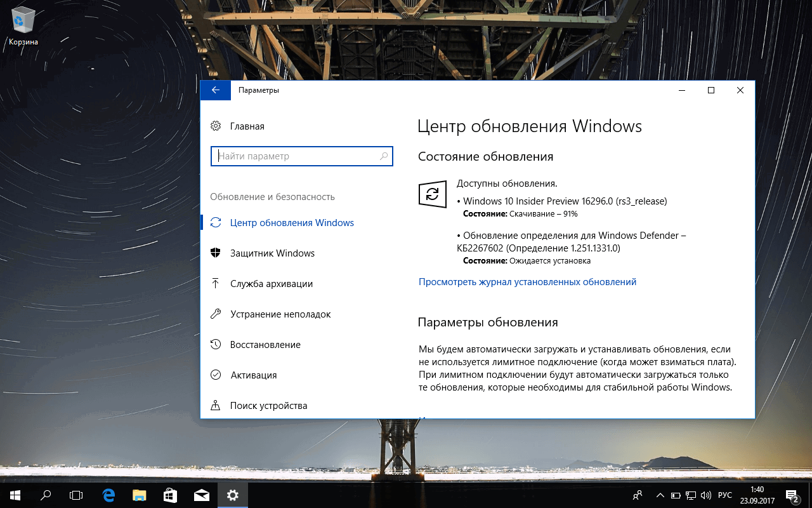Open Task View on the taskbar
The image size is (812, 508).
(x=76, y=495)
